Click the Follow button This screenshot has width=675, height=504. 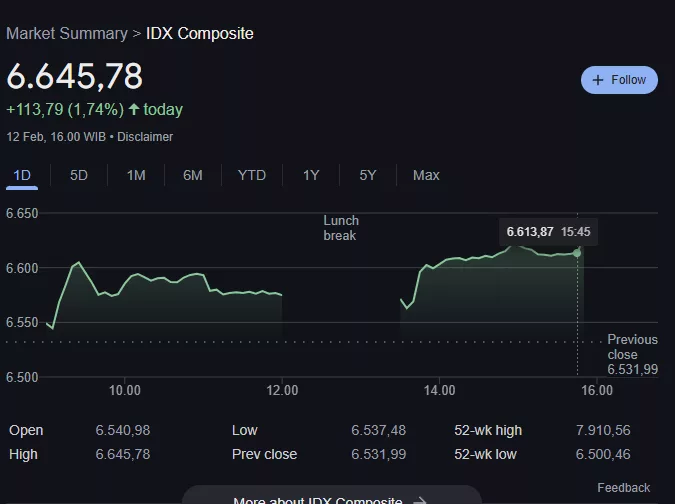[x=619, y=80]
